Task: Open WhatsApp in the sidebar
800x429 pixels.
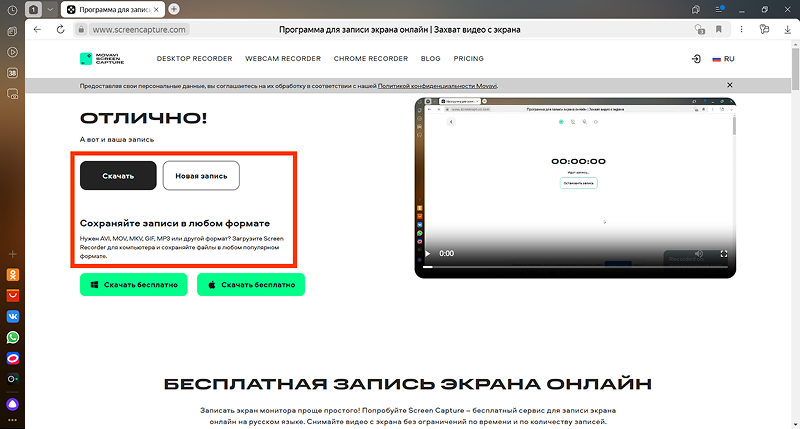Action: coord(13,338)
